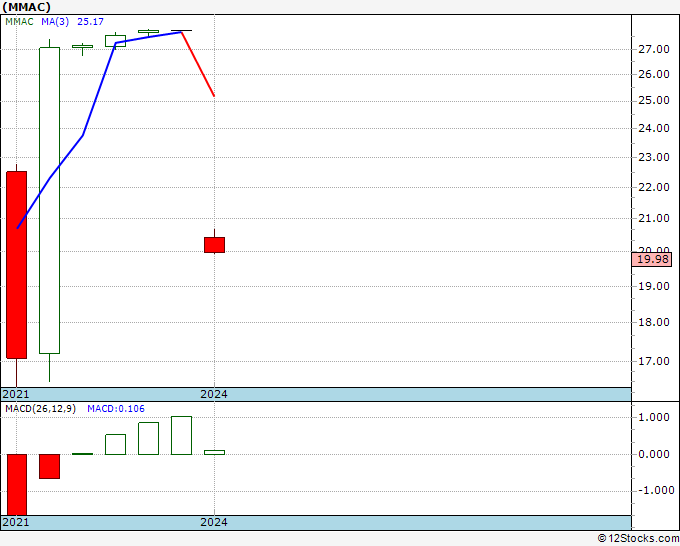Click the 2024 label on MACD time axis
Screen dimensions: 680x546
click(x=214, y=522)
